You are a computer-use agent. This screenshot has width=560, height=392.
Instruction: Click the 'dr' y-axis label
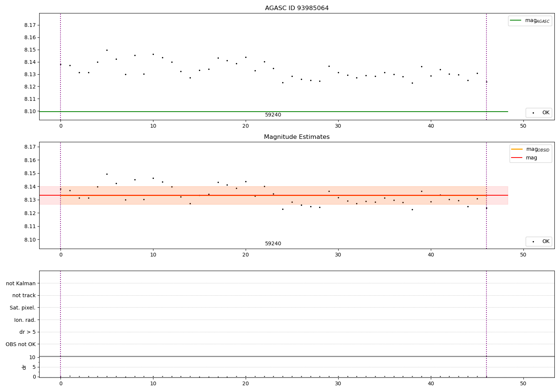pos(24,367)
